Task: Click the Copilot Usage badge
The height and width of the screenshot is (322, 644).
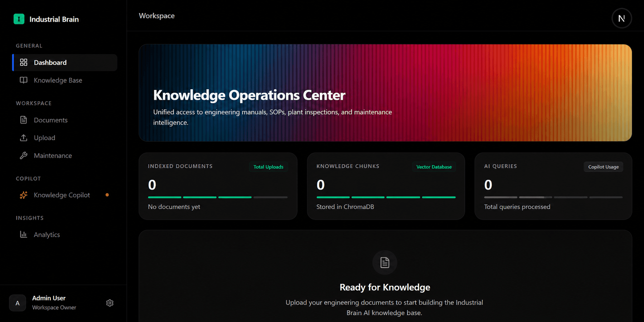Action: pyautogui.click(x=603, y=167)
